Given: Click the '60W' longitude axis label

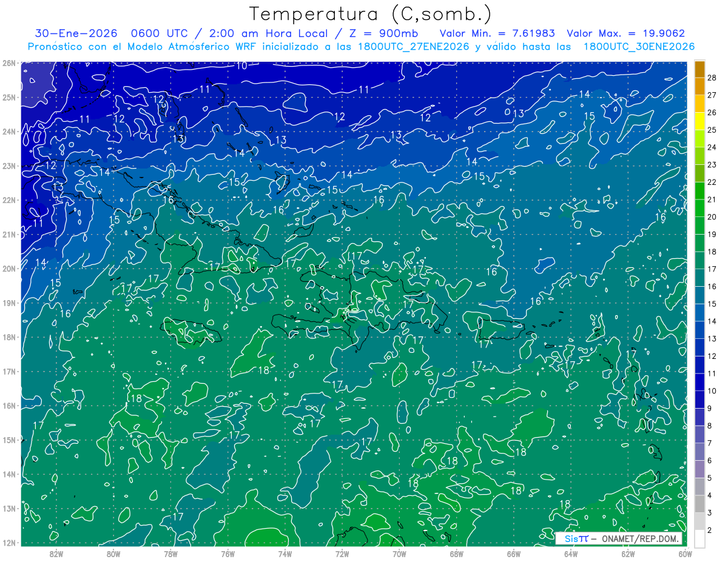Looking at the screenshot, I should (x=685, y=553).
